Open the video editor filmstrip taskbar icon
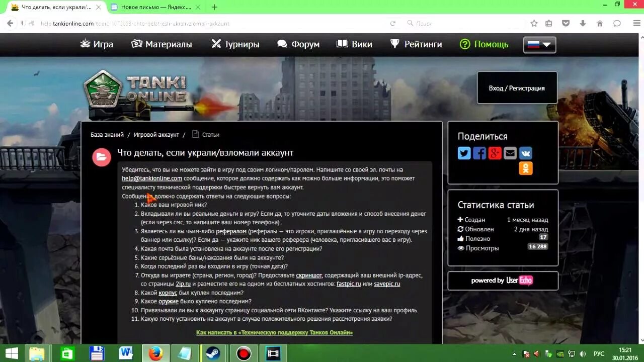 tap(273, 353)
